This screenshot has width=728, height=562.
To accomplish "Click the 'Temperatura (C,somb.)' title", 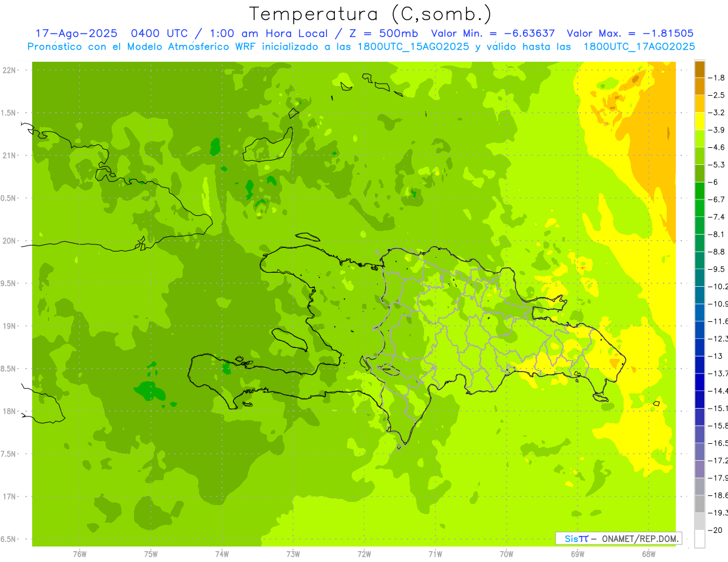I will click(x=371, y=14).
